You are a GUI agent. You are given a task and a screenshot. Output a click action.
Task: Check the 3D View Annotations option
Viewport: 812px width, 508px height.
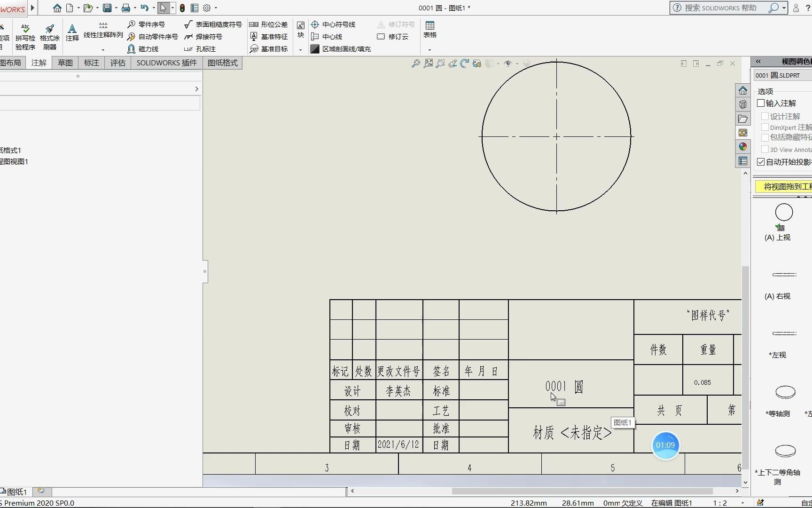coord(764,149)
